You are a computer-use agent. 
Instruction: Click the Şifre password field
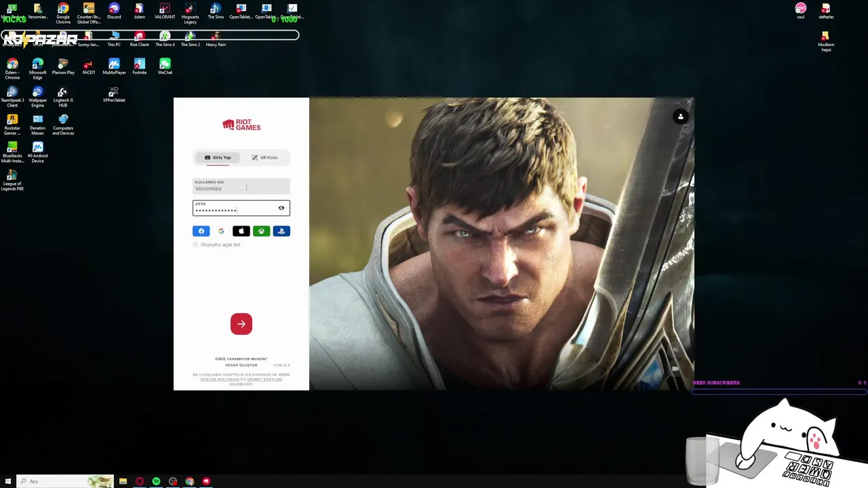click(241, 208)
